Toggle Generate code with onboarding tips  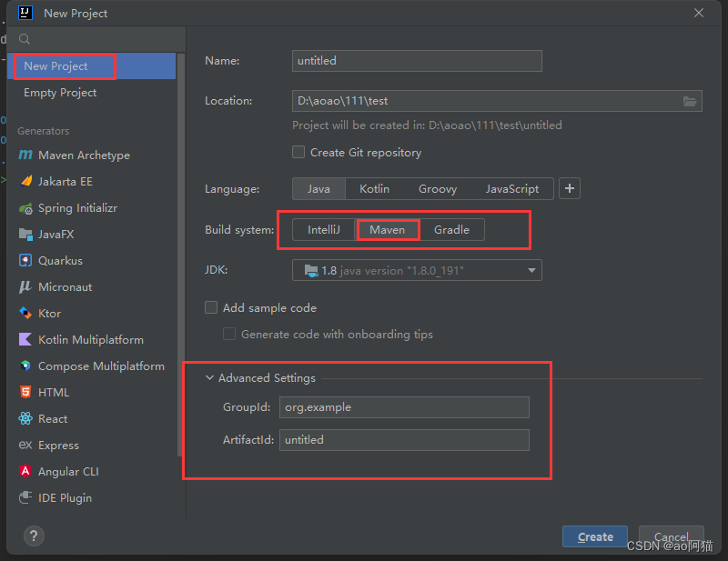[229, 334]
